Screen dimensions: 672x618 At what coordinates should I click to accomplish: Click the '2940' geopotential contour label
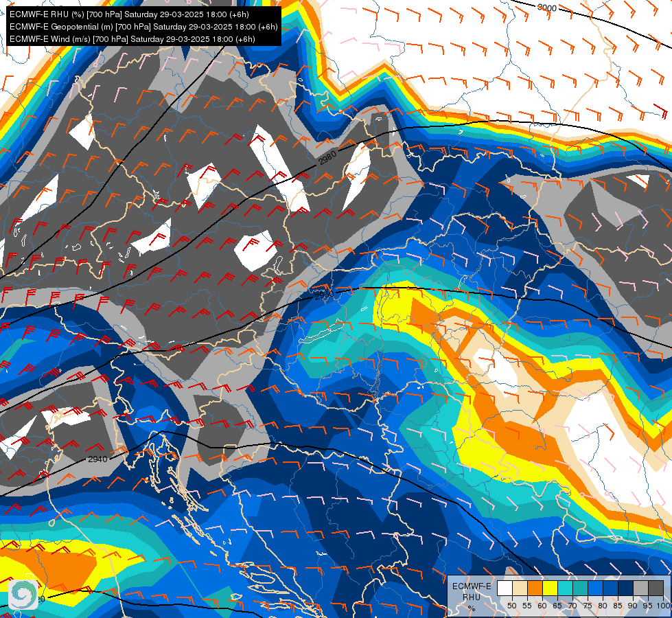(97, 459)
